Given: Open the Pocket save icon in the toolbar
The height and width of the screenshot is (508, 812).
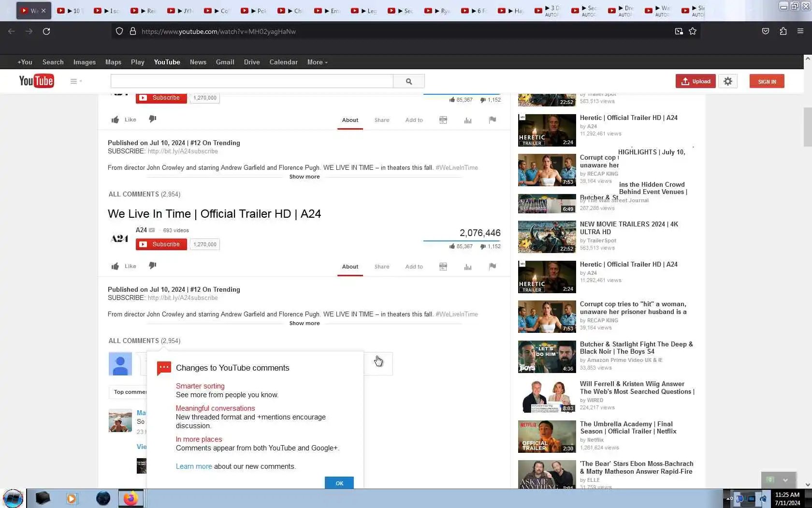Looking at the screenshot, I should point(766,31).
